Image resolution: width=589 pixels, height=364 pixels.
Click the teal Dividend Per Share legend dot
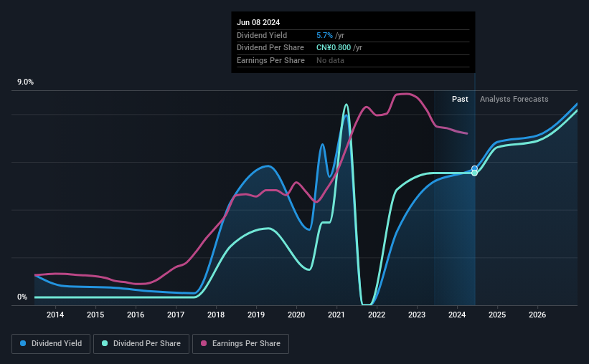click(x=105, y=343)
